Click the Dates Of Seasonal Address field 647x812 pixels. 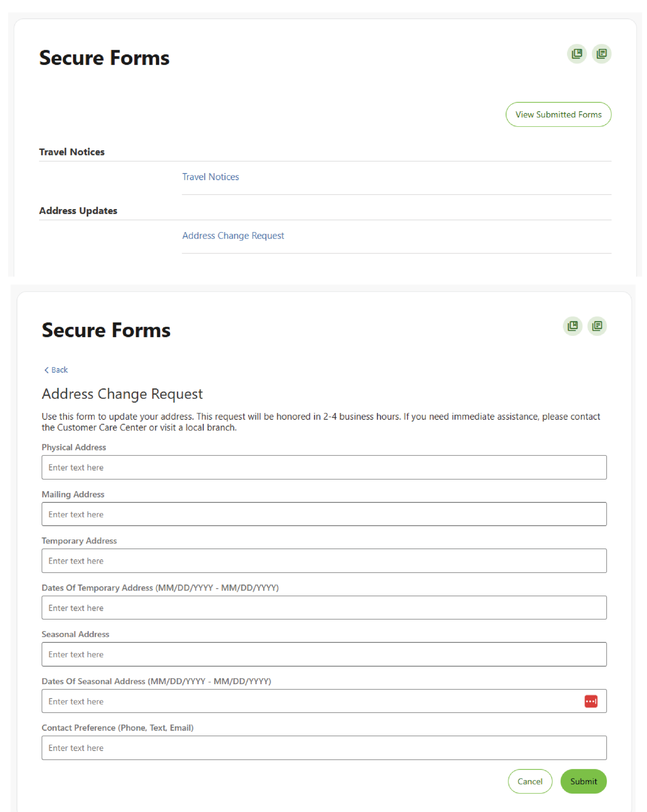tap(324, 701)
